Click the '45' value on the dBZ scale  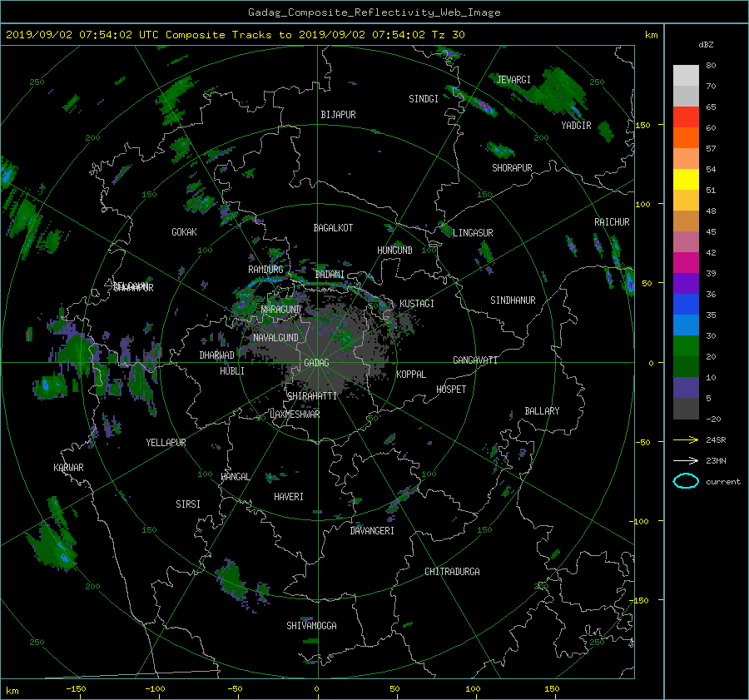(x=711, y=231)
